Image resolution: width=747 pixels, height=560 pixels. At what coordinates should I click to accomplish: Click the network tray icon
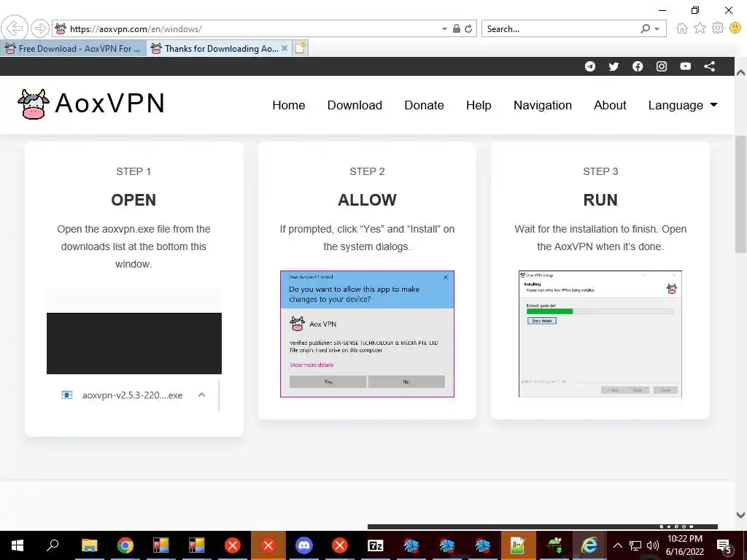tap(635, 545)
